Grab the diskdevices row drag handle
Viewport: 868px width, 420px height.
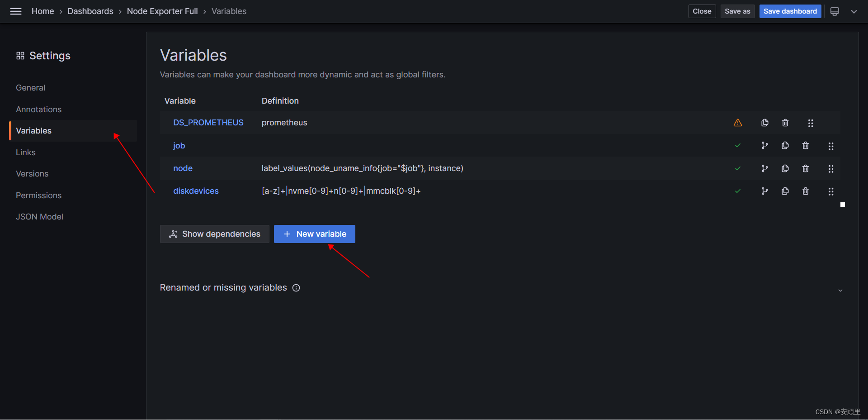click(x=831, y=191)
